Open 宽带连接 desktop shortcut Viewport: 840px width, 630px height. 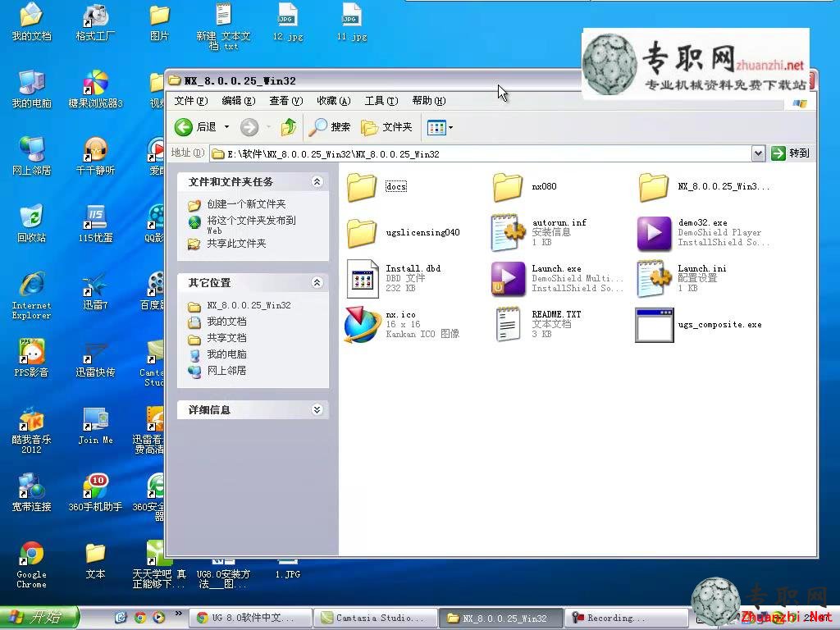32,493
